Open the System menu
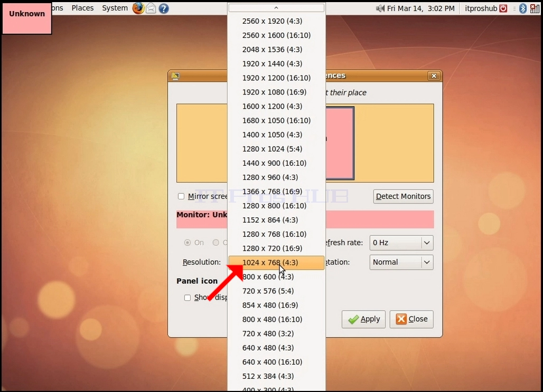543x392 pixels. pos(115,8)
